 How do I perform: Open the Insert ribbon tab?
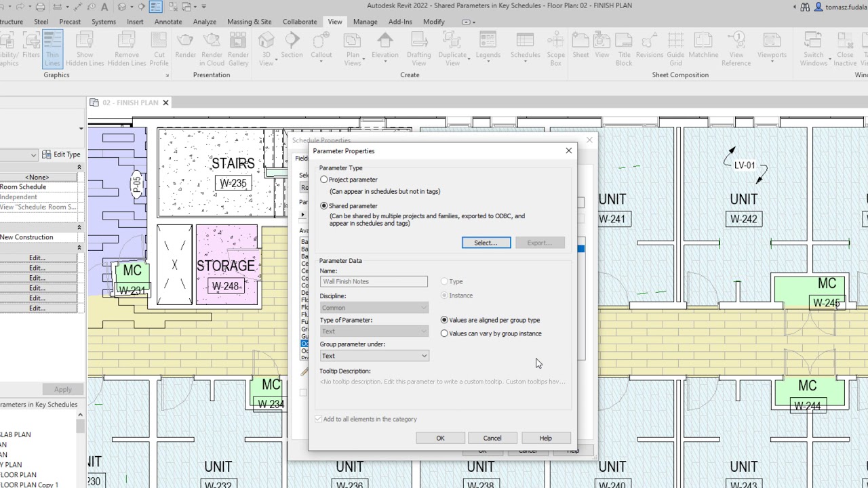pyautogui.click(x=135, y=22)
